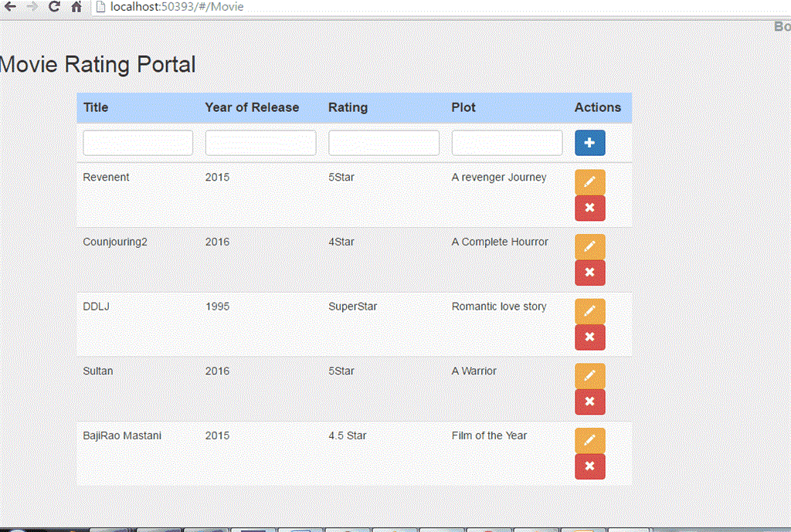The width and height of the screenshot is (791, 532).
Task: Click the browser forward arrow
Action: point(32,6)
